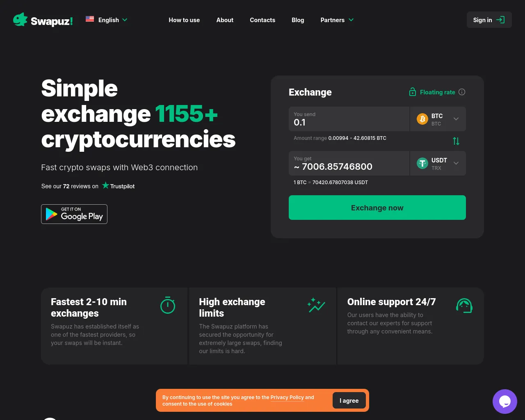Expand the Partners menu

337,20
